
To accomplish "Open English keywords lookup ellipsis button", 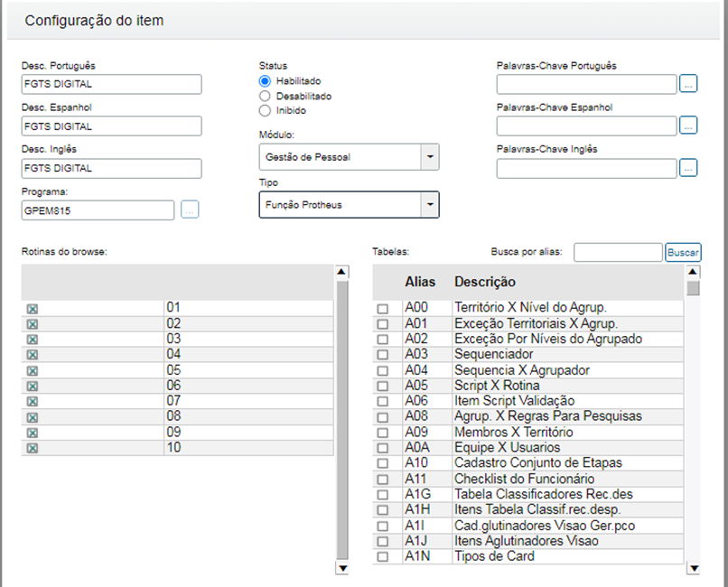I will 688,167.
